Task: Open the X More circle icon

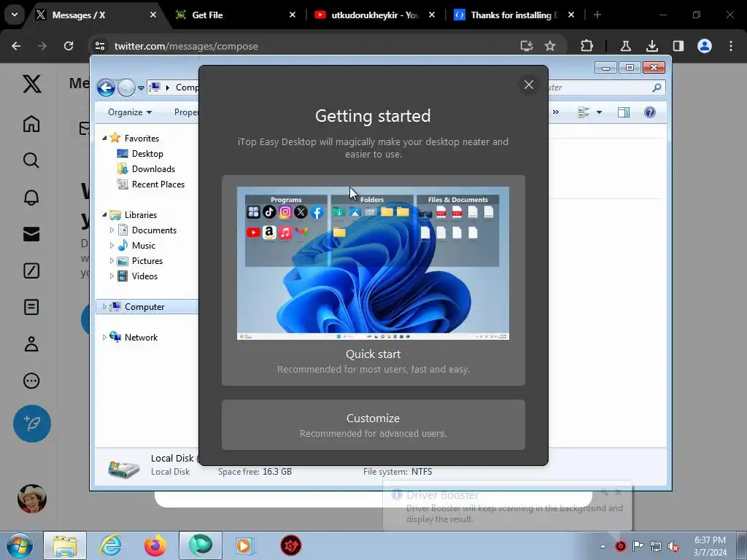Action: tap(31, 381)
